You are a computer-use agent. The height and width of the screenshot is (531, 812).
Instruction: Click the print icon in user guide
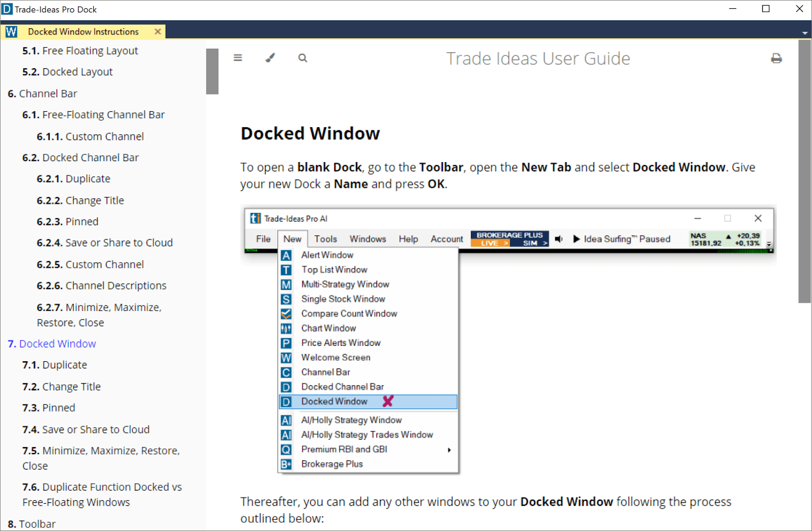click(x=777, y=58)
